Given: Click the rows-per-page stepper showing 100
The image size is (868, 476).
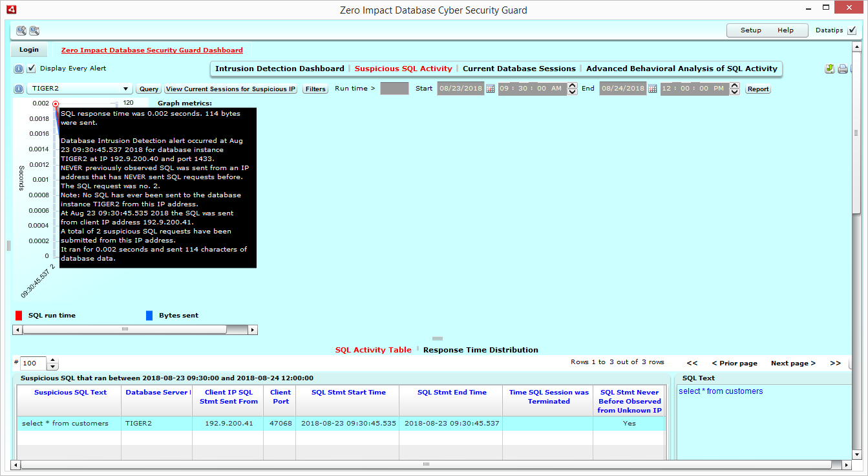Looking at the screenshot, I should pyautogui.click(x=53, y=363).
